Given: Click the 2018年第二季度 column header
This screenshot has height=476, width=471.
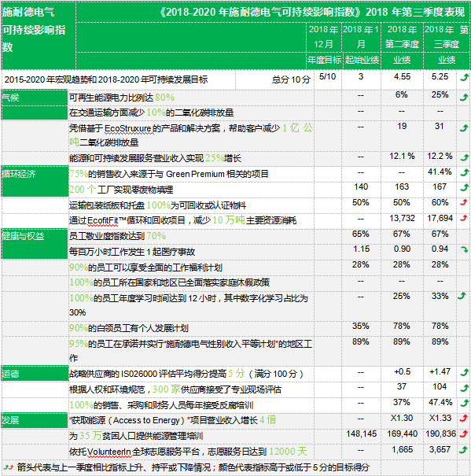Looking at the screenshot, I should tap(402, 37).
